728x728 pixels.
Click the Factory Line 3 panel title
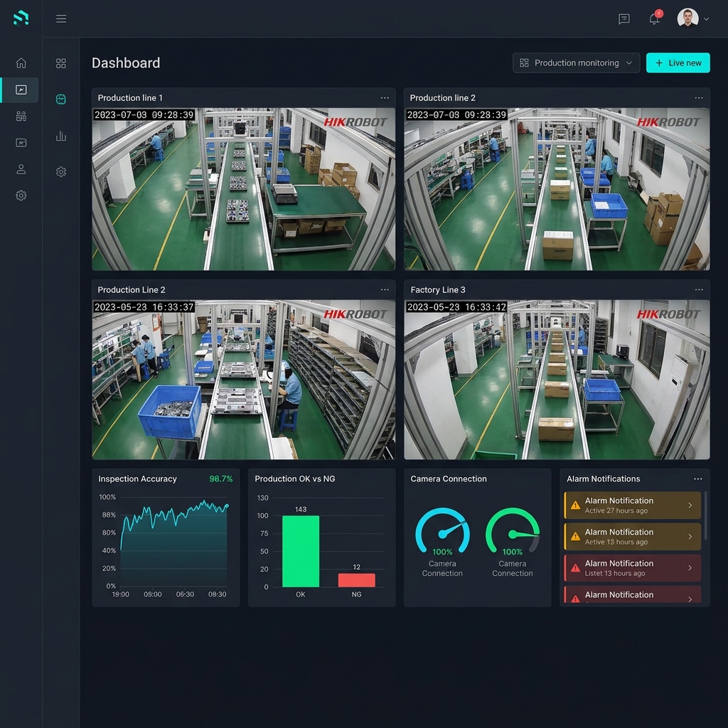pyautogui.click(x=438, y=290)
